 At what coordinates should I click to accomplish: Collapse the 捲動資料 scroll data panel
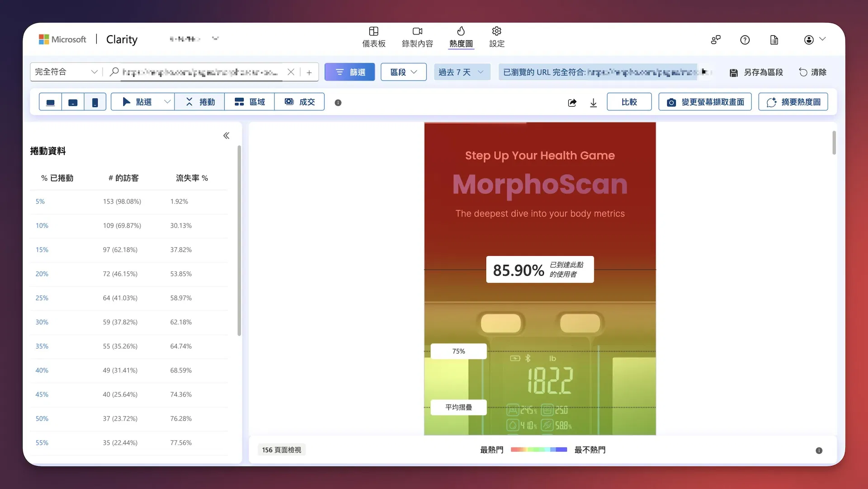tap(226, 136)
